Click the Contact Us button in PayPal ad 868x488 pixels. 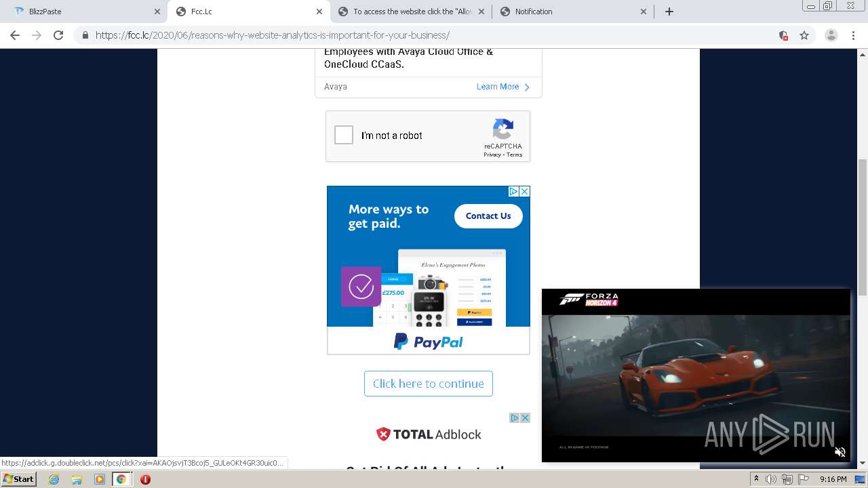[x=488, y=216]
